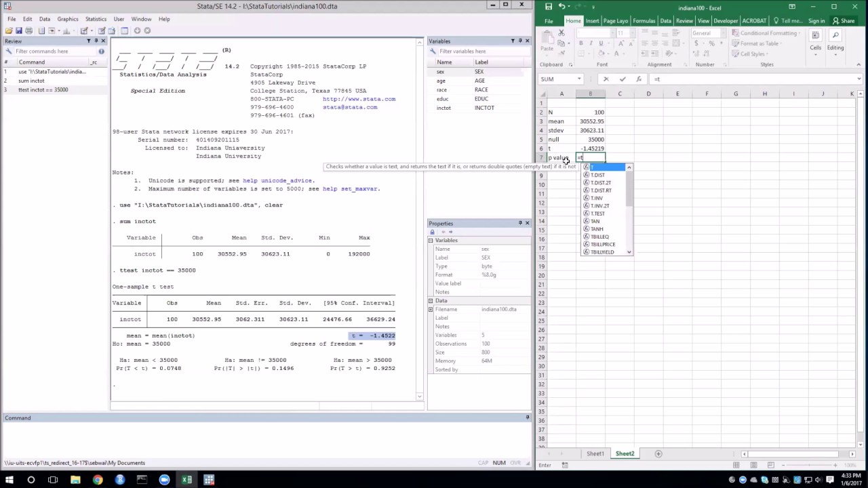
Task: Click the Print icon in Stata toolbar
Action: [29, 30]
